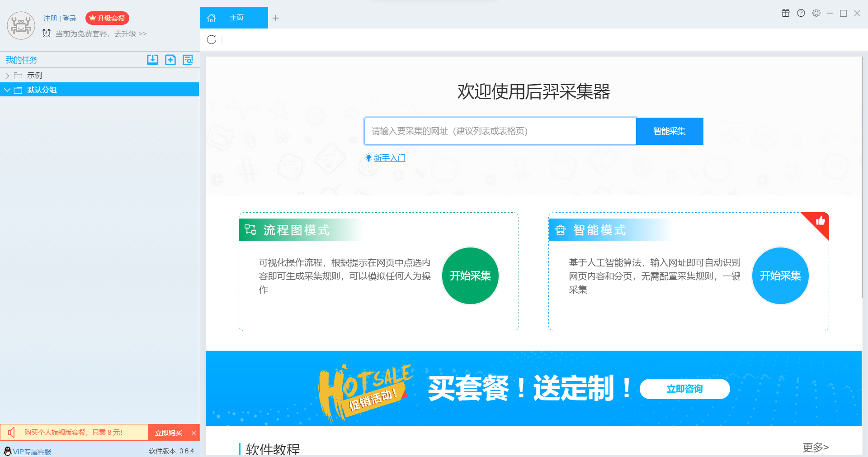Click the 升级套餐 button
Image resolution: width=868 pixels, height=457 pixels.
coord(108,18)
